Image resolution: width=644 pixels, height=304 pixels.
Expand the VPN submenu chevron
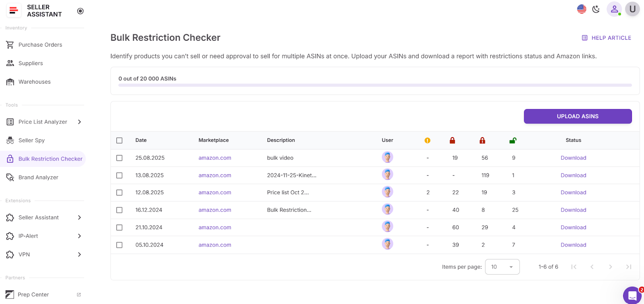pyautogui.click(x=79, y=255)
